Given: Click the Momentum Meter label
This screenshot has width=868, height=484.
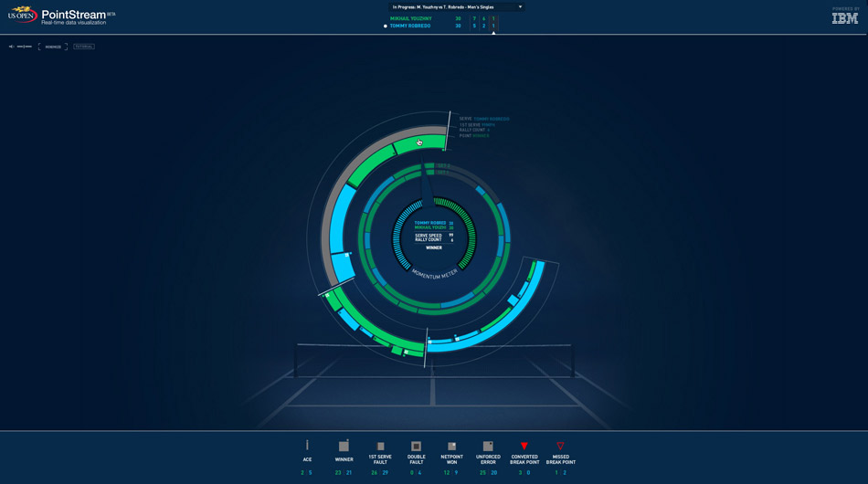Looking at the screenshot, I should (435, 274).
